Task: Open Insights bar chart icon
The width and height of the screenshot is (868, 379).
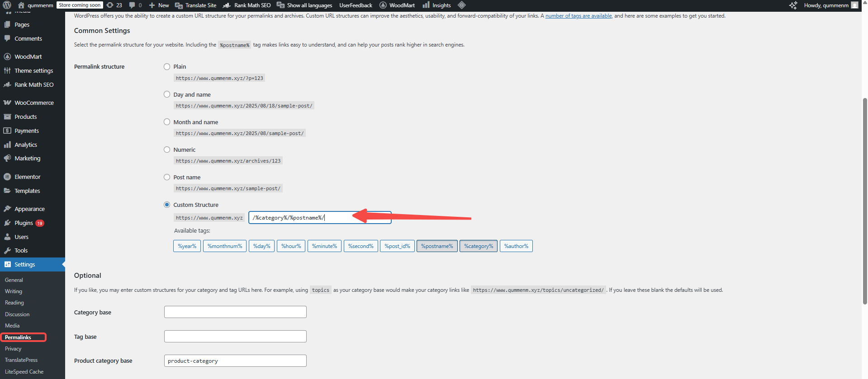Action: (426, 5)
